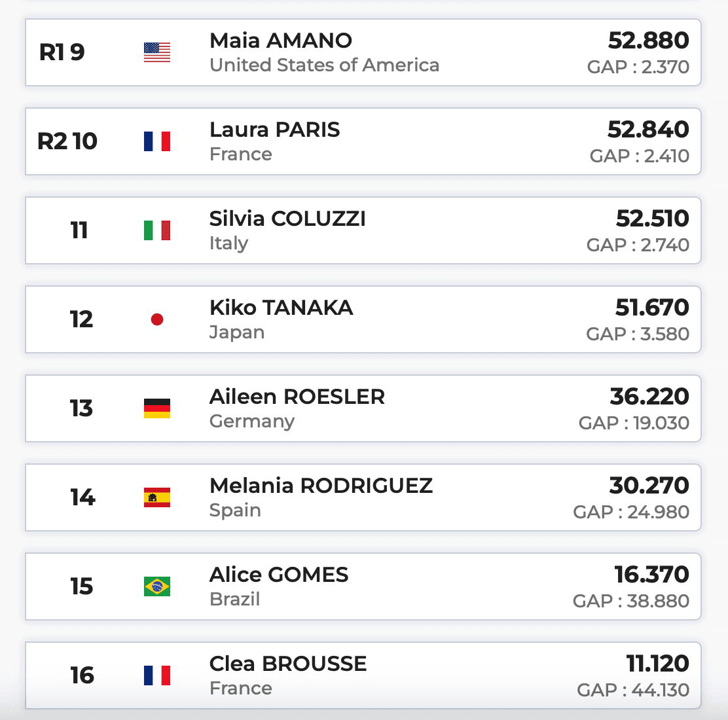Click the France flag beside Laura PARIS
Screen dimensions: 728x720
coord(157,141)
